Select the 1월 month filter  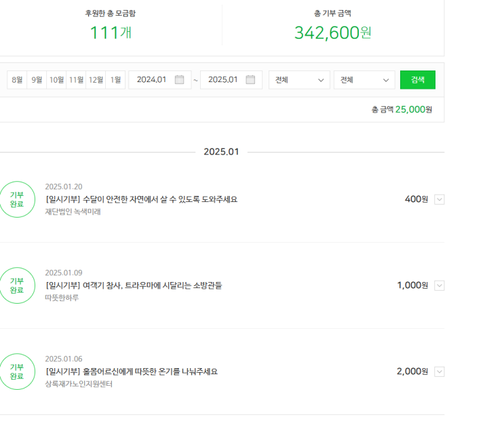115,80
